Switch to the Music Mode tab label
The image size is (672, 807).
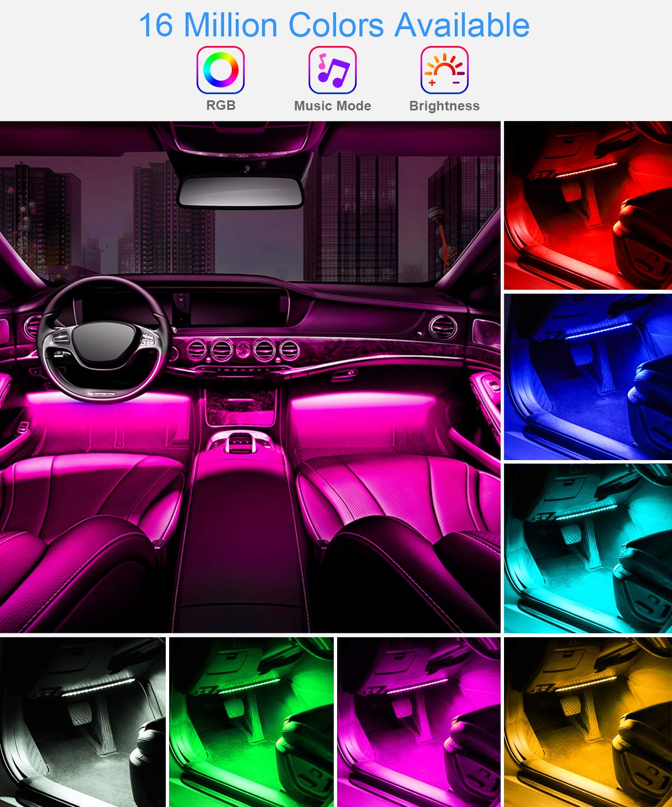pos(332,105)
